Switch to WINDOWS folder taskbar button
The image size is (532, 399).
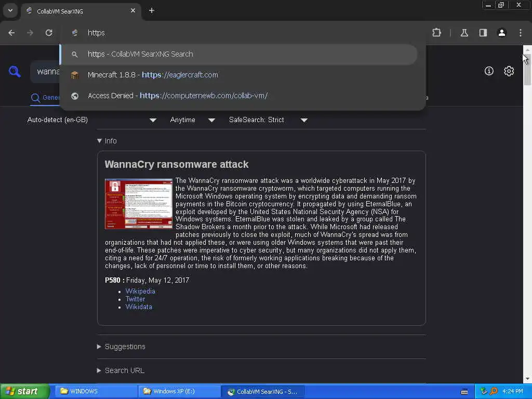(96, 391)
